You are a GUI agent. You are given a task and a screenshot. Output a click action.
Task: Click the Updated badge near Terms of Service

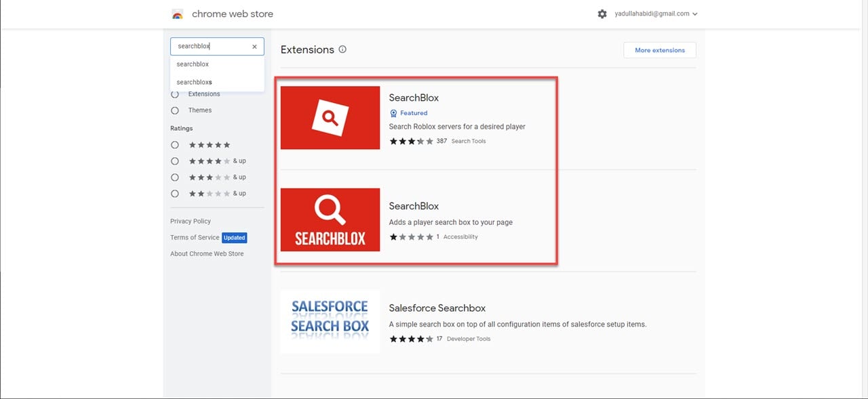235,238
